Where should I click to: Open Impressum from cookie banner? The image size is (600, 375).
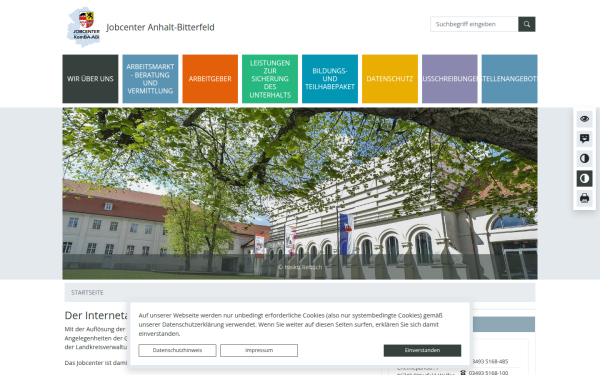coord(259,350)
